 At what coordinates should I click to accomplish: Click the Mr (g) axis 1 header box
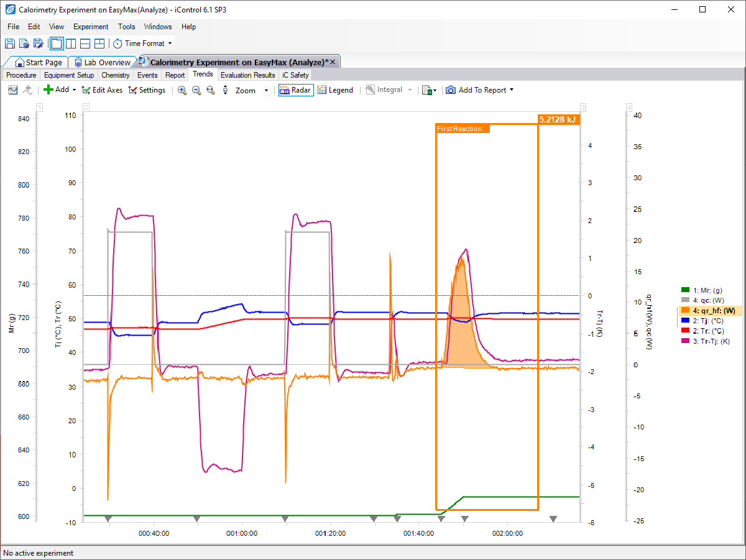pyautogui.click(x=39, y=108)
